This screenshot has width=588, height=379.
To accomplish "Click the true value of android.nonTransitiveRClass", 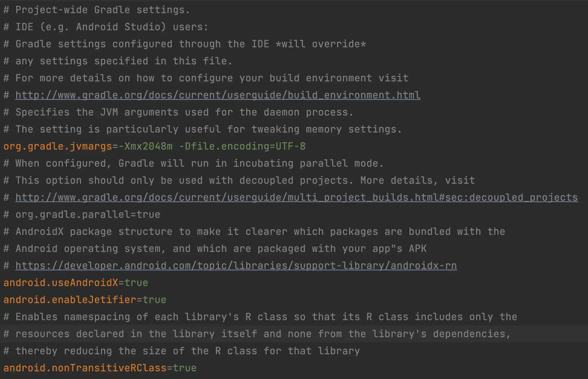I will click(x=185, y=368).
